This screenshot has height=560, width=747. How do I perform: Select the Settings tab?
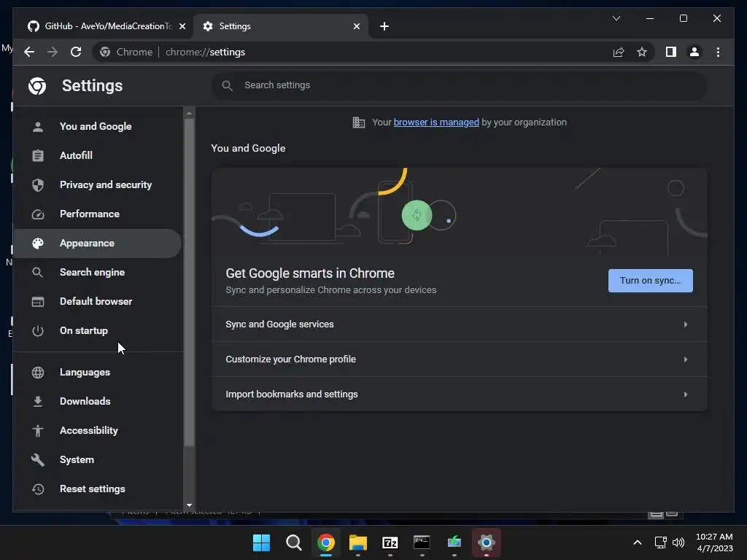click(280, 26)
